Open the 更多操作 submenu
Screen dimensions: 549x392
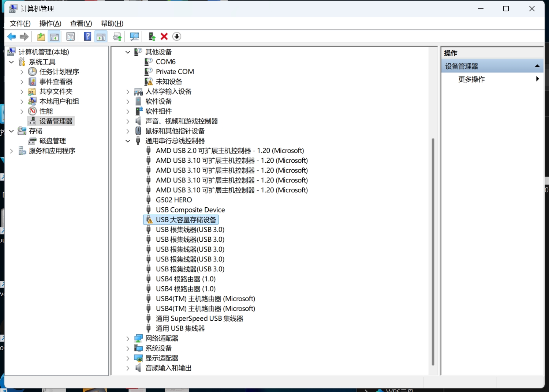pos(492,79)
